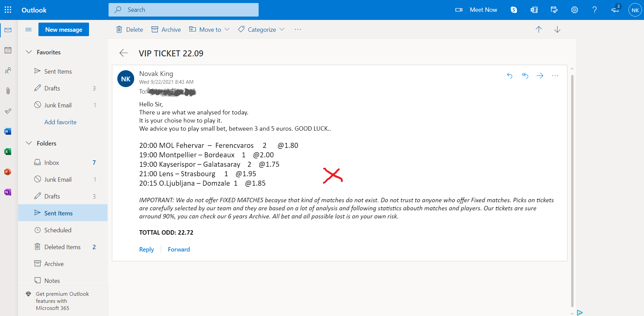Viewport: 644px width, 316px height.
Task: Open toolbar more actions ellipsis
Action: (x=298, y=29)
